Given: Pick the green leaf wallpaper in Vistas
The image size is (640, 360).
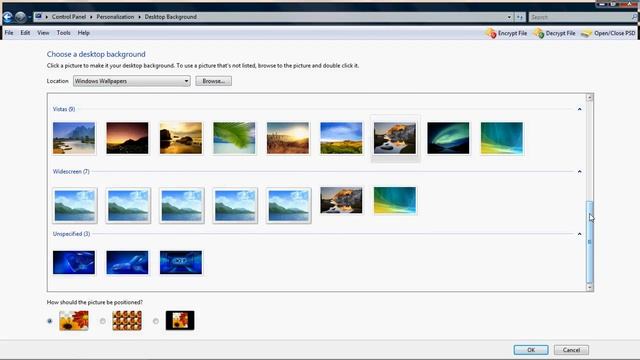Looking at the screenshot, I should click(234, 138).
